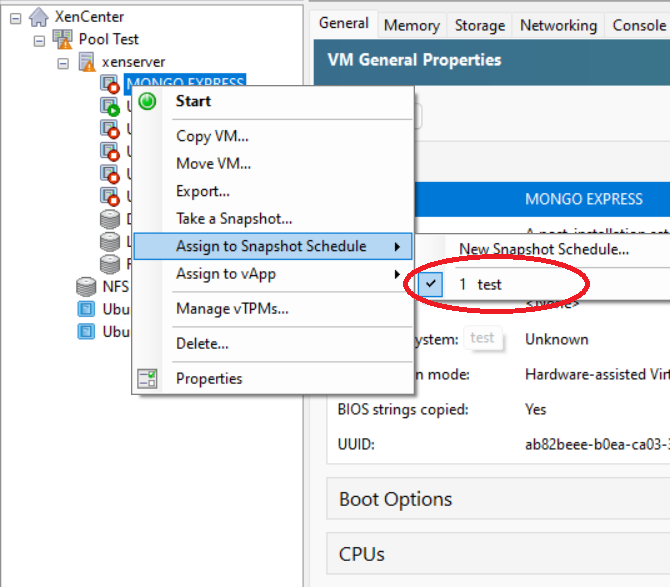Image resolution: width=670 pixels, height=587 pixels.
Task: Click the second Ubu template icon
Action: [86, 332]
